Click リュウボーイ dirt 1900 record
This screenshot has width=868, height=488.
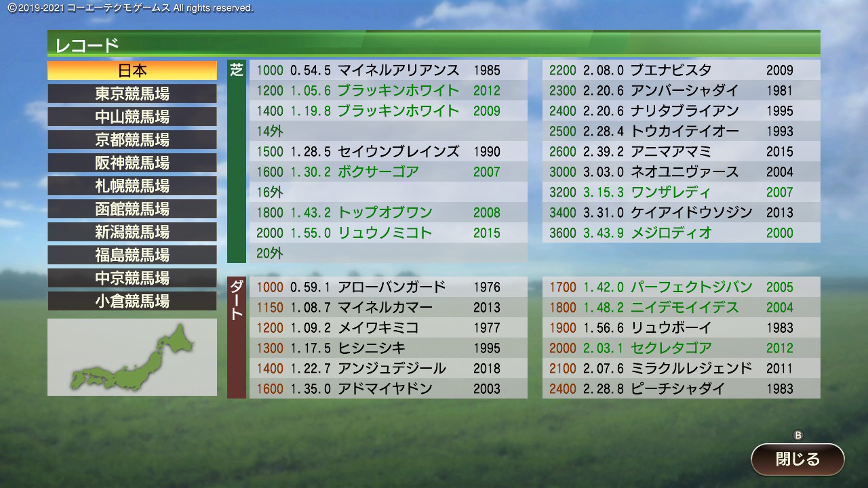point(682,327)
